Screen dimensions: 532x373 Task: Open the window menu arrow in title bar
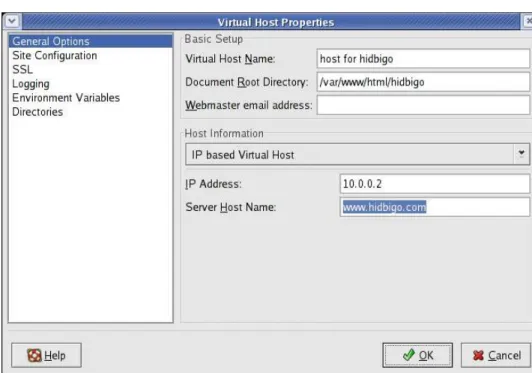(x=12, y=21)
